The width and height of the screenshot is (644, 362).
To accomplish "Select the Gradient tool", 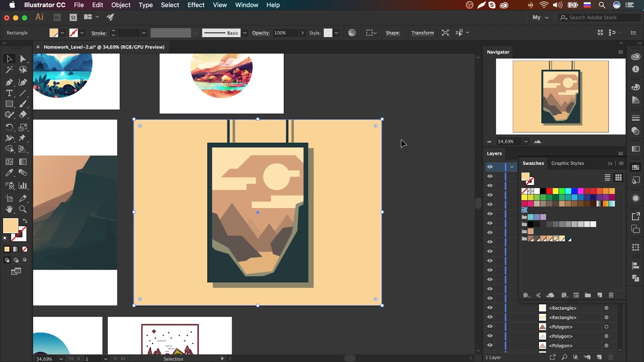I will (23, 162).
